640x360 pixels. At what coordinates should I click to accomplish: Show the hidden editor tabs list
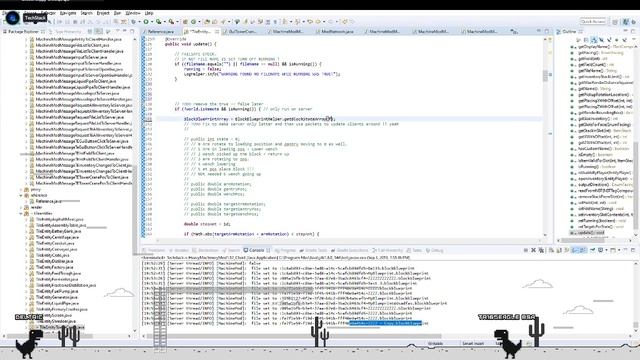click(514, 31)
